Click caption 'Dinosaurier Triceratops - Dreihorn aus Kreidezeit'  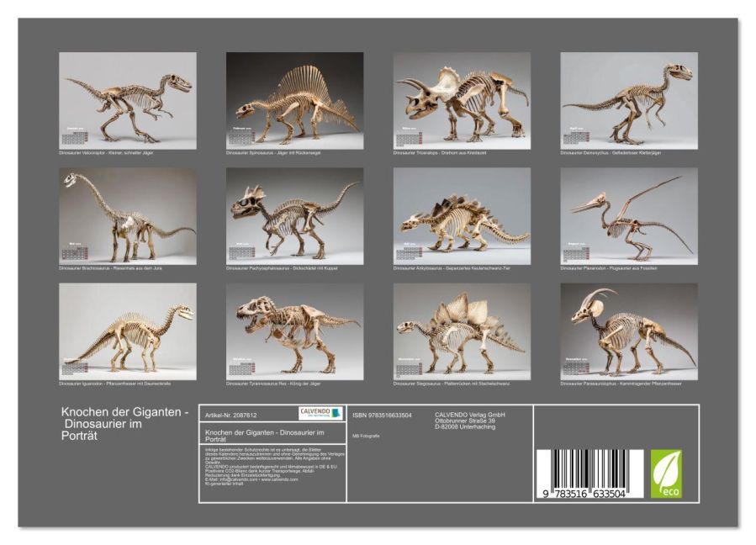[x=440, y=153]
